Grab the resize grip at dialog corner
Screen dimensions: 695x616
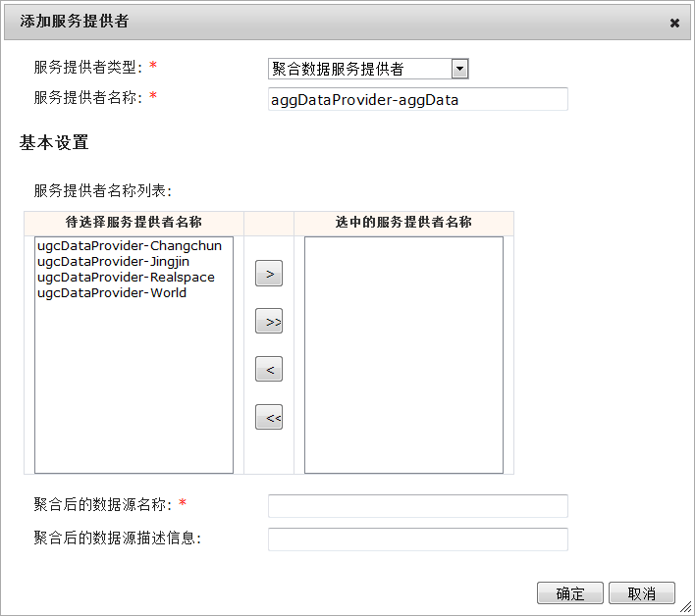686,607
